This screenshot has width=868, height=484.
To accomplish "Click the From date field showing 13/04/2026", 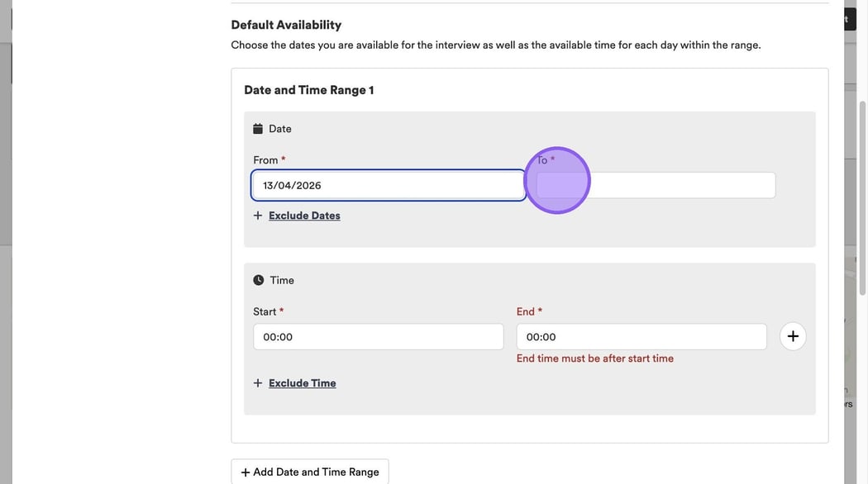I will tap(388, 185).
